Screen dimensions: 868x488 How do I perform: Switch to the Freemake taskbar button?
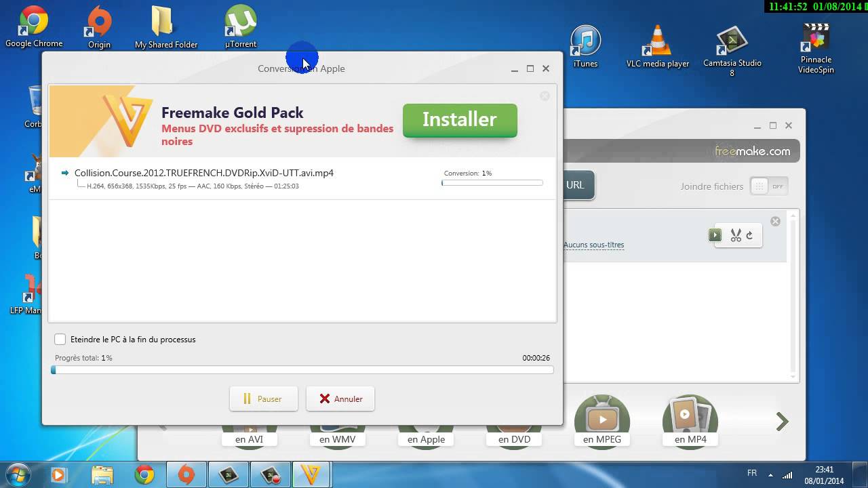coord(311,475)
